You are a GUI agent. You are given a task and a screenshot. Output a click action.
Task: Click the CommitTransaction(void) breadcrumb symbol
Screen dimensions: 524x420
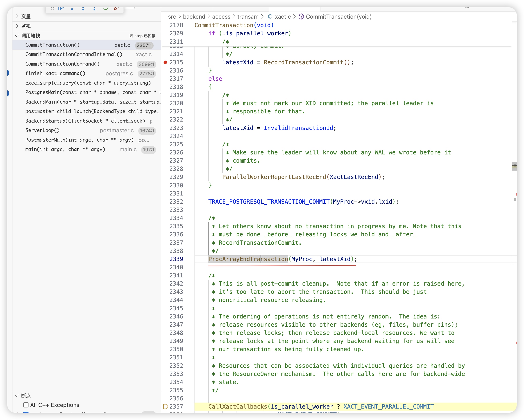click(338, 17)
